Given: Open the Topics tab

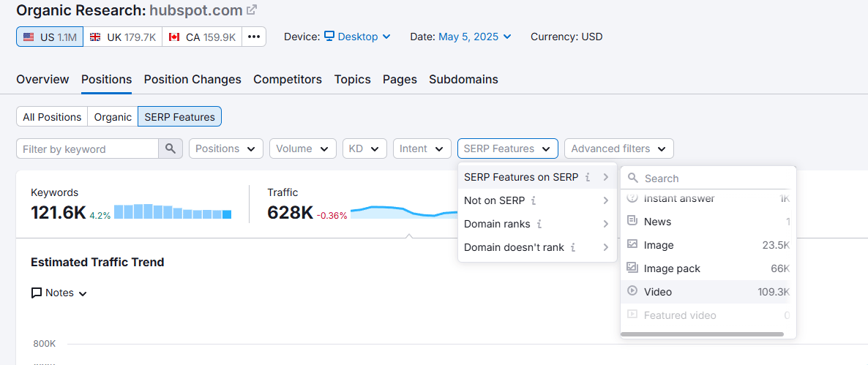Looking at the screenshot, I should coord(352,79).
